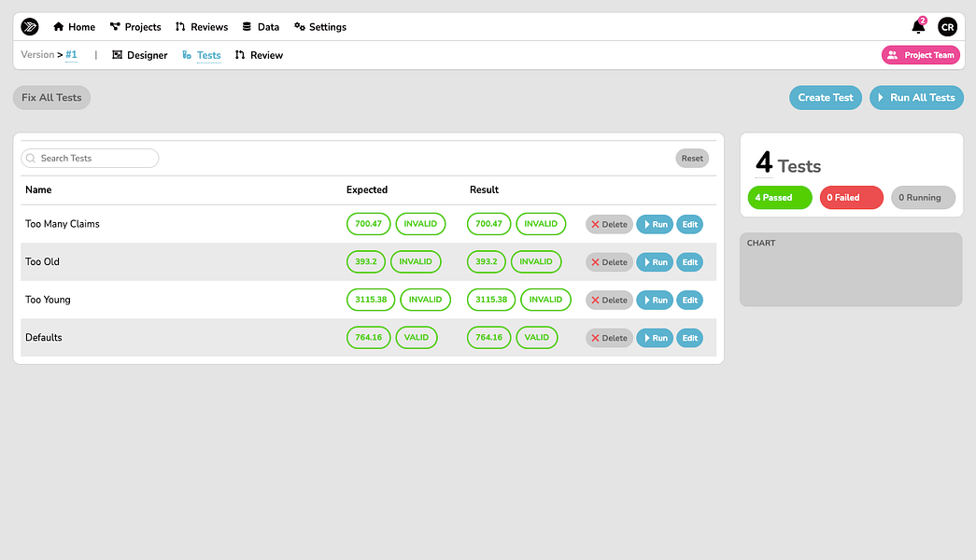Switch to the Review tab
The height and width of the screenshot is (560, 976).
(x=259, y=55)
